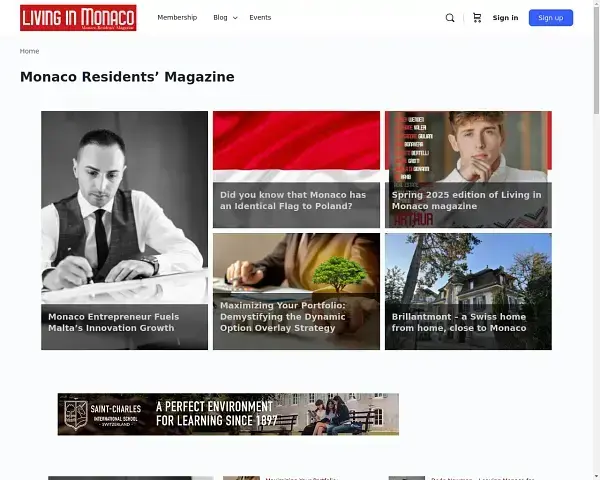Go to the Events page
The image size is (600, 480).
260,18
